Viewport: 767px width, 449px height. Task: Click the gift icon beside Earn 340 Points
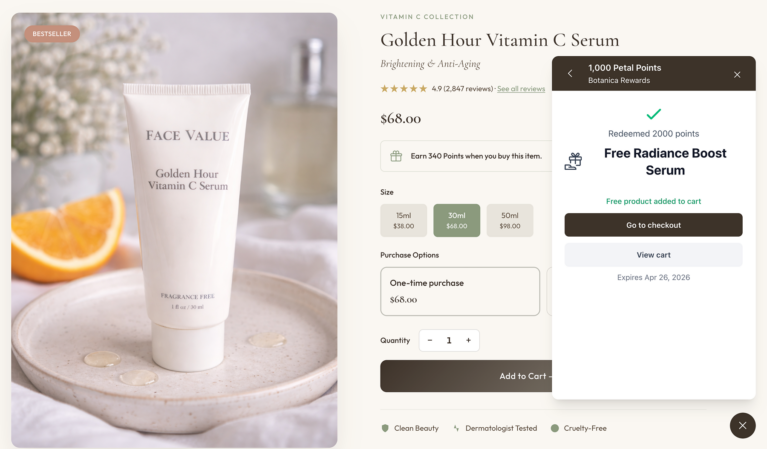[x=396, y=156]
